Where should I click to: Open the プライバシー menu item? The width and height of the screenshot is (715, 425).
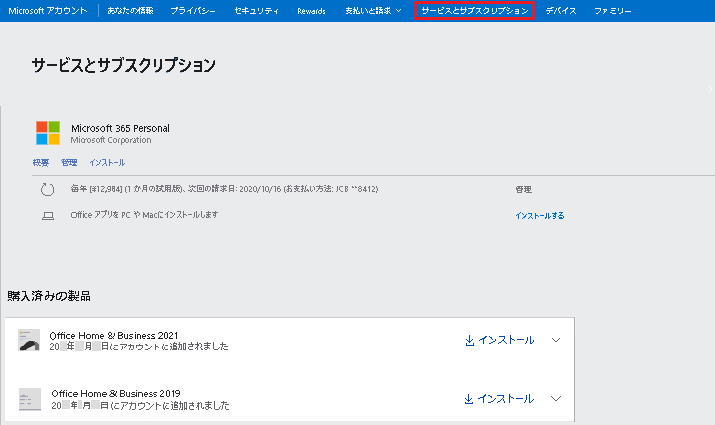[192, 10]
